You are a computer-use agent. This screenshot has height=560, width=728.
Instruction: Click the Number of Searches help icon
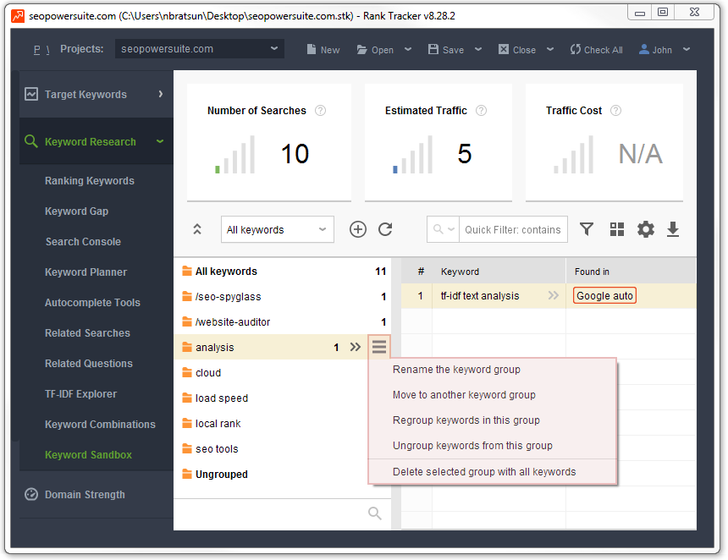tap(320, 111)
